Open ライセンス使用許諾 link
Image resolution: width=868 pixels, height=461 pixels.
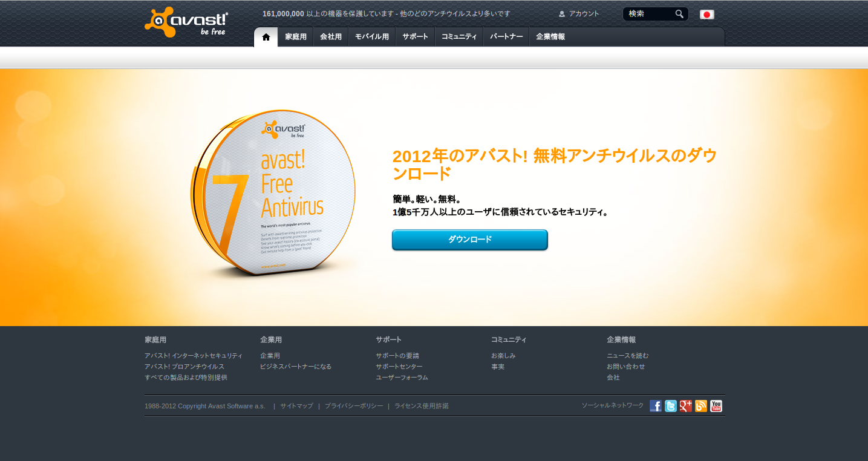pyautogui.click(x=422, y=406)
